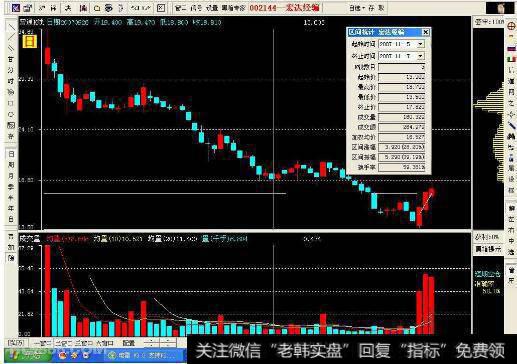Click the 成交量 indicator label on the volume panel
Image resolution: width=517 pixels, height=364 pixels.
pyautogui.click(x=29, y=239)
